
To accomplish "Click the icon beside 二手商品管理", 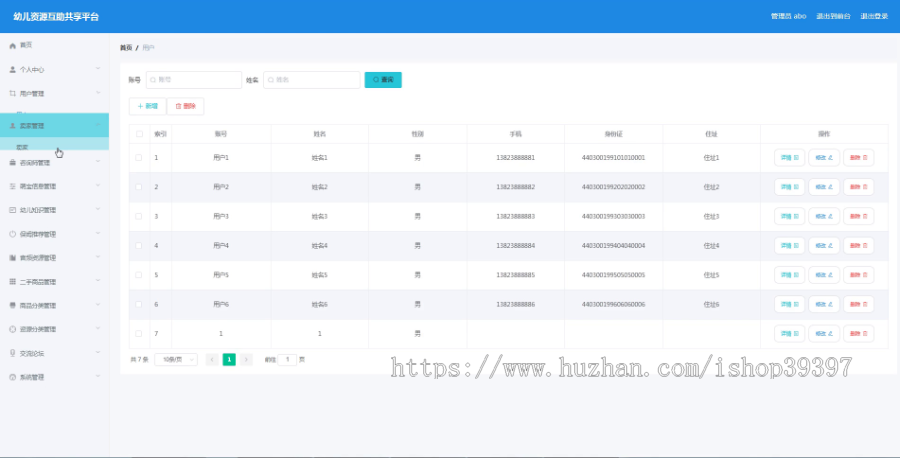I will [x=13, y=282].
